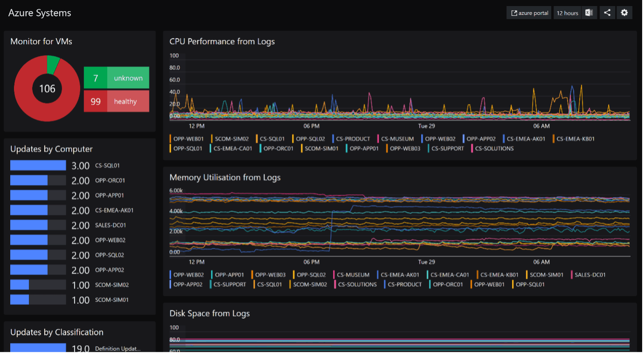Click the Monitor for VMs tile title

41,41
